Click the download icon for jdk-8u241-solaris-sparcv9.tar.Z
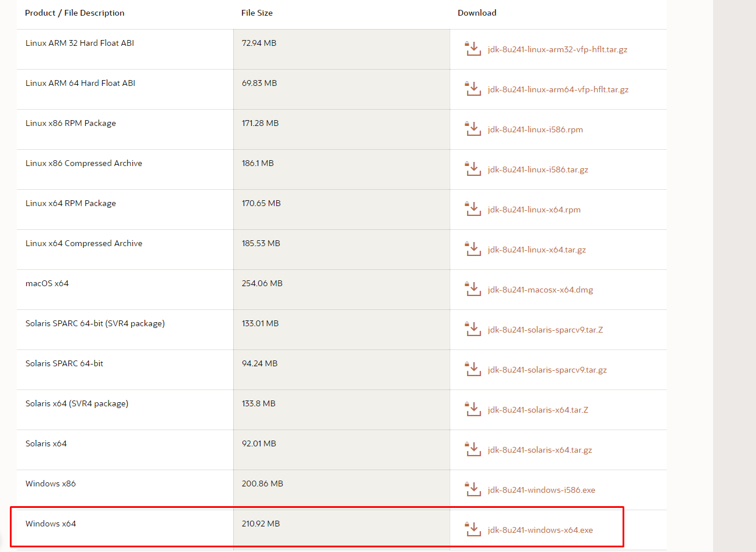The height and width of the screenshot is (552, 756). coord(473,329)
